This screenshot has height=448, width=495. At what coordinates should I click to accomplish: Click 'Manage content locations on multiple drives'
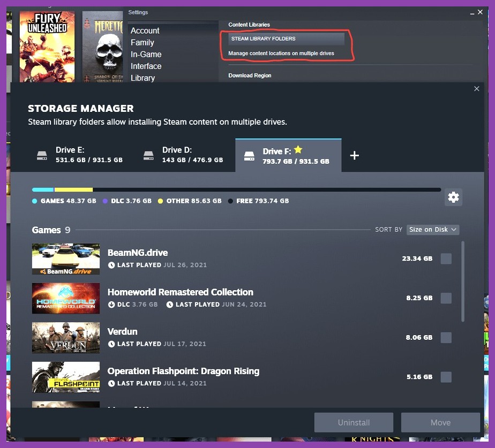coord(281,54)
